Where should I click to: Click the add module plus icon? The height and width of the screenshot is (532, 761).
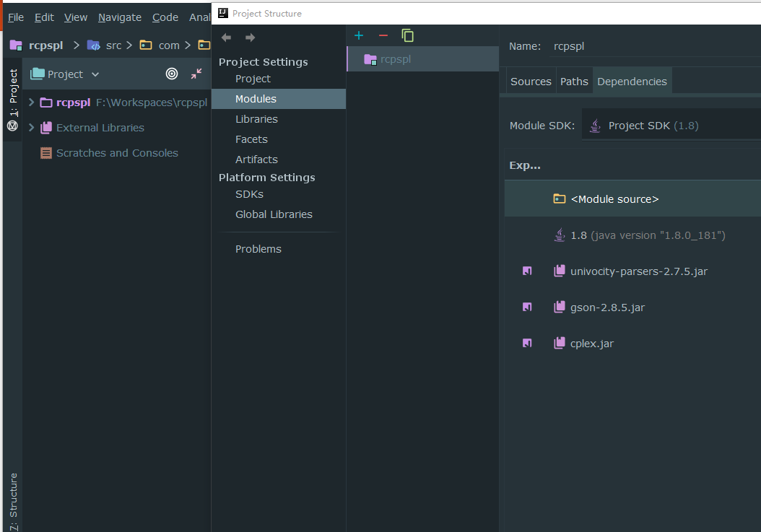pos(359,35)
